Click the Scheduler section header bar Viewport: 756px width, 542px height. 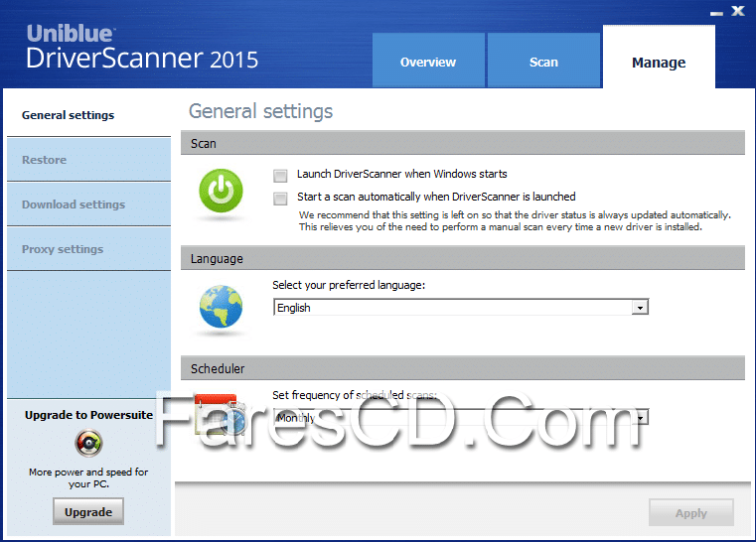click(463, 368)
